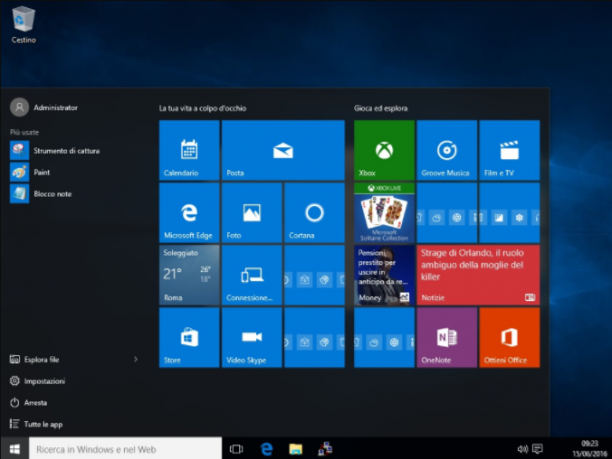
Task: Open Impostazioni settings
Action: pos(37,381)
